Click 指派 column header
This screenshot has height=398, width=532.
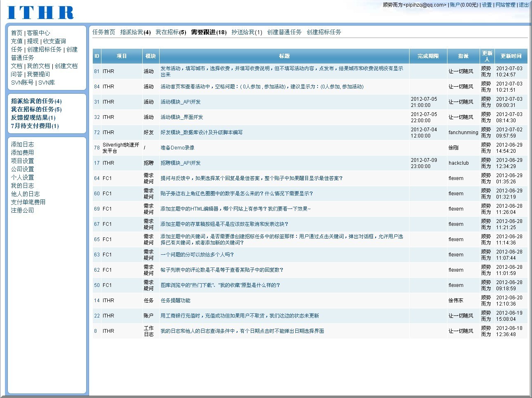(464, 56)
